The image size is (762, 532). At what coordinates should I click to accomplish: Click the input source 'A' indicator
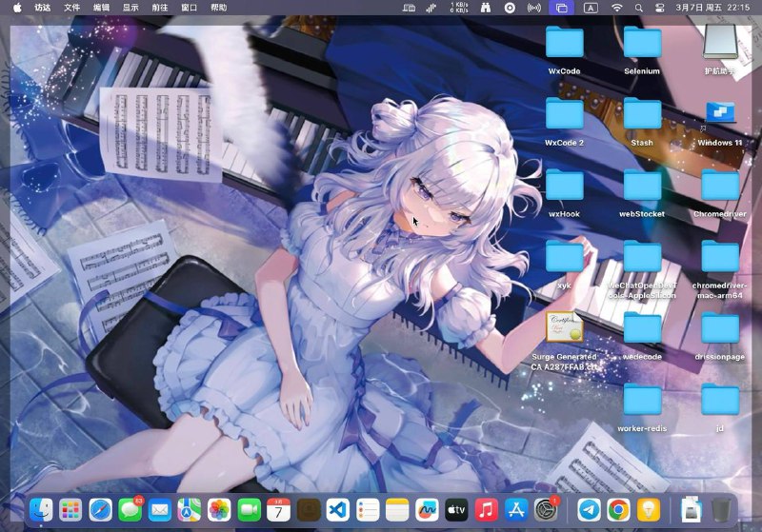(x=591, y=8)
